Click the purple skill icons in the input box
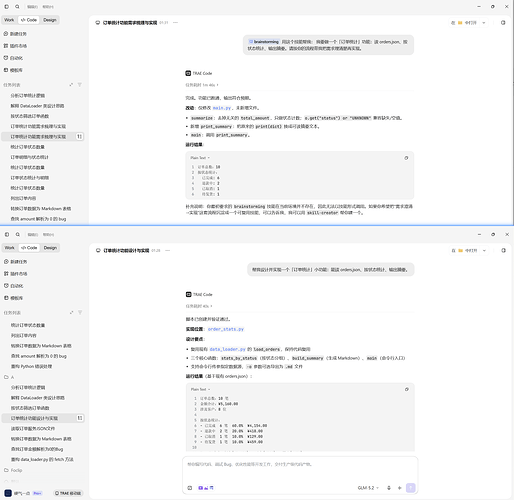The image size is (514, 500). point(206,488)
